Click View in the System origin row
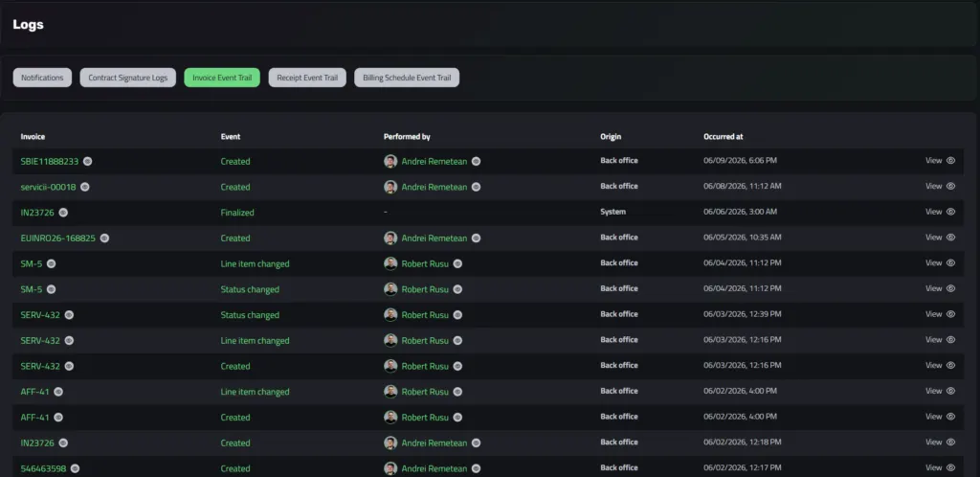The width and height of the screenshot is (980, 477). (x=940, y=212)
